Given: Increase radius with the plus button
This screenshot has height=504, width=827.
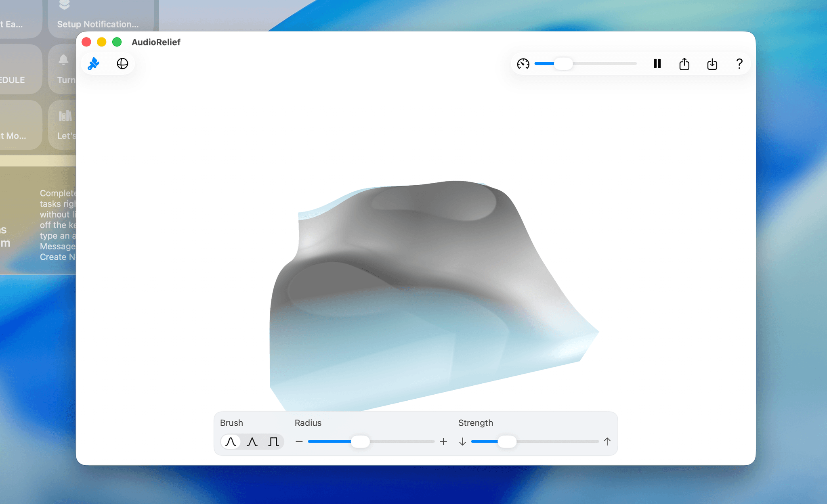Looking at the screenshot, I should coord(443,441).
